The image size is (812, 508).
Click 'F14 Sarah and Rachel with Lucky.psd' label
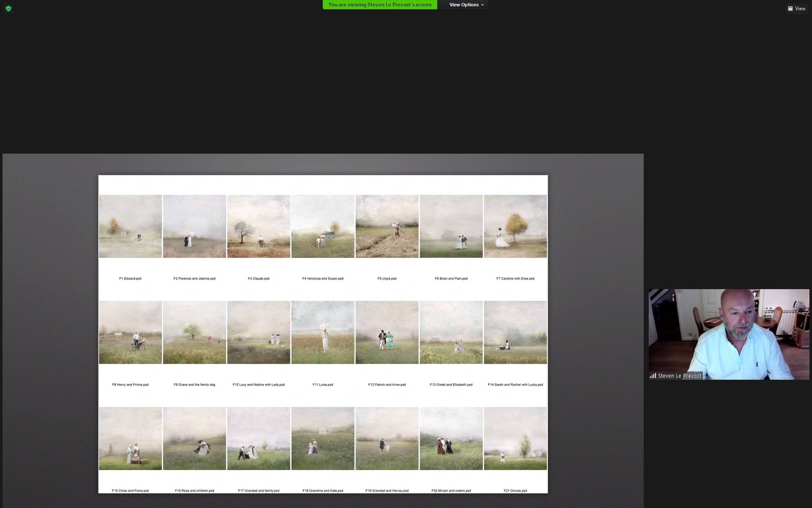[515, 384]
